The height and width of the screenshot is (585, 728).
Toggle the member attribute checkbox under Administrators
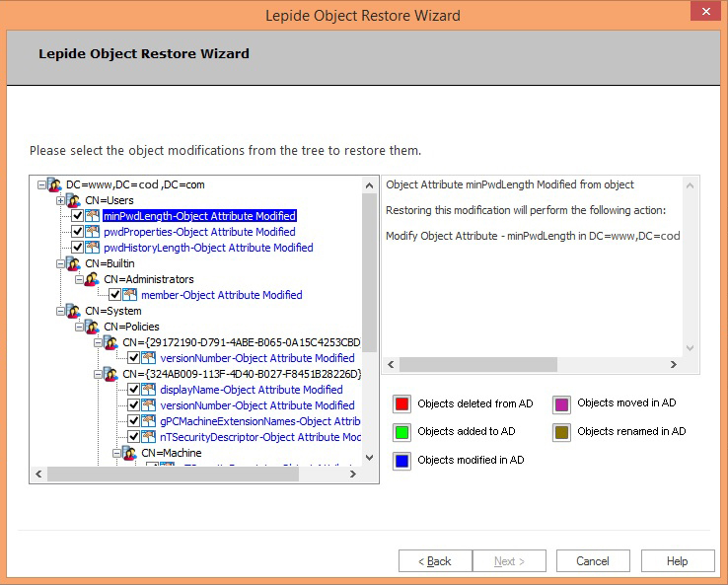[114, 295]
